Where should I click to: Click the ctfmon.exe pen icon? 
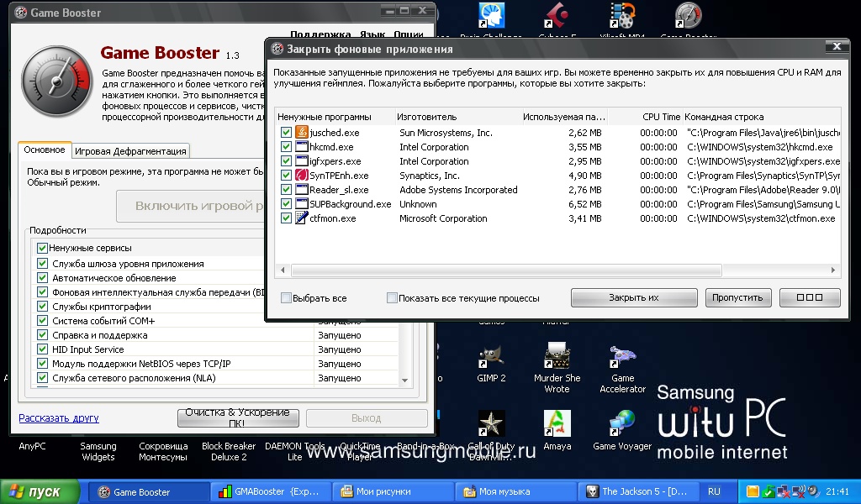(x=302, y=218)
